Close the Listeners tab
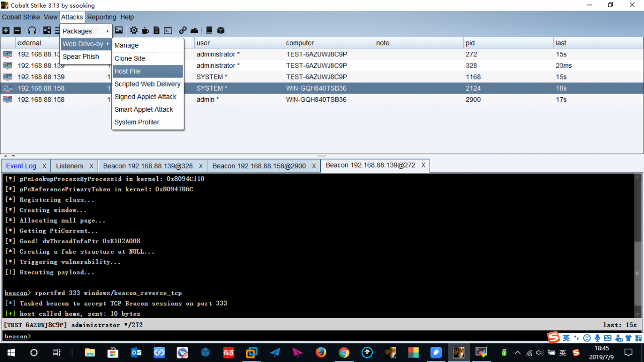 coord(92,166)
